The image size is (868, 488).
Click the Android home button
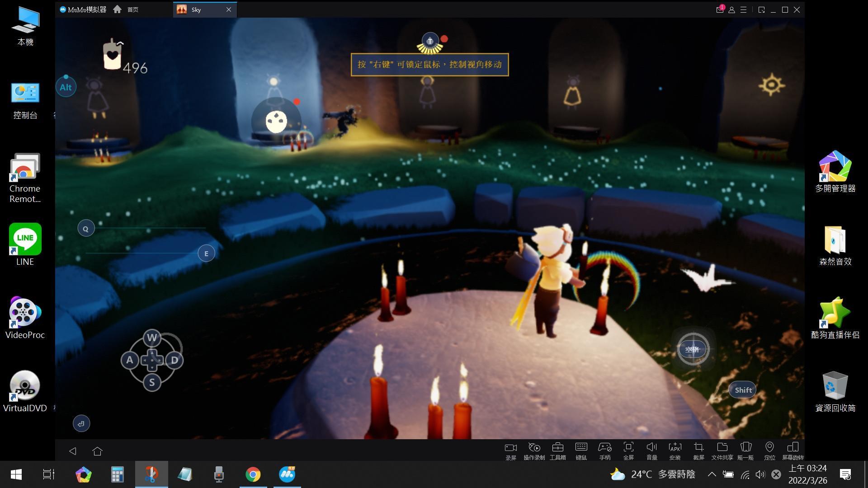(x=97, y=451)
